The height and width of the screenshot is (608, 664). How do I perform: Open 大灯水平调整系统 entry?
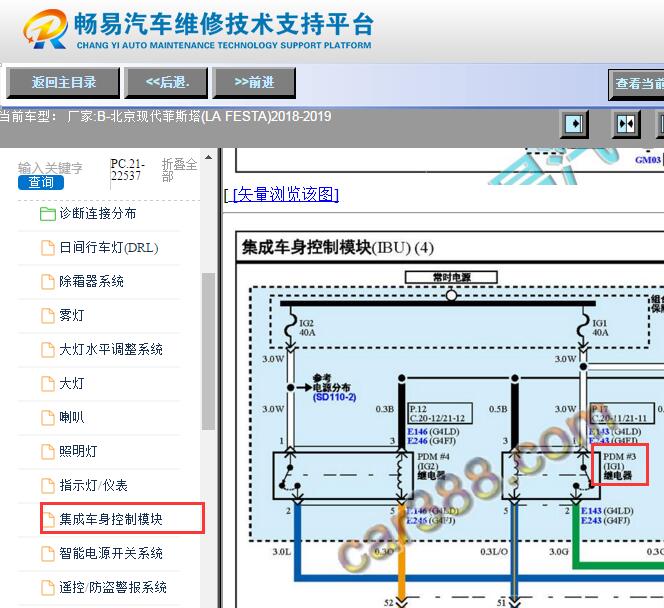111,349
